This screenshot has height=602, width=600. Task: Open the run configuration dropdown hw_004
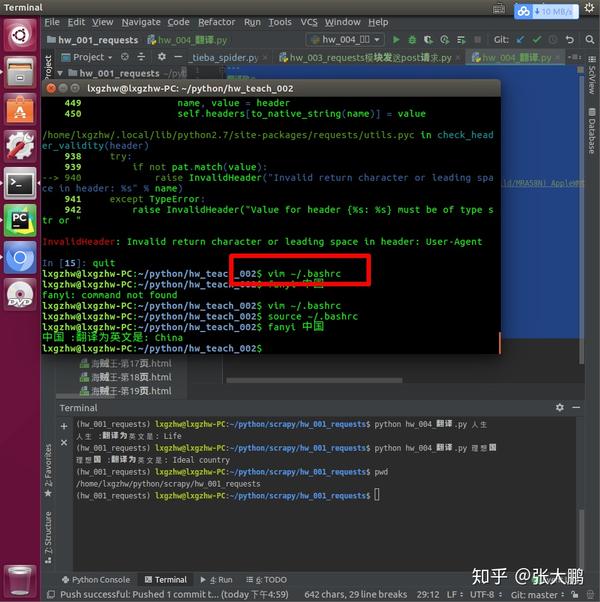tap(345, 40)
